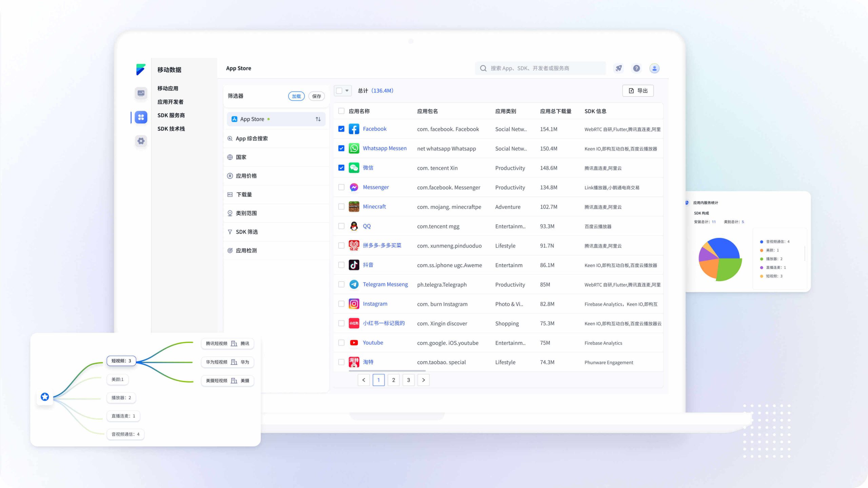Image resolution: width=868 pixels, height=488 pixels.
Task: Click the orange 美颜 legend dot on pie chart
Action: pos(762,250)
